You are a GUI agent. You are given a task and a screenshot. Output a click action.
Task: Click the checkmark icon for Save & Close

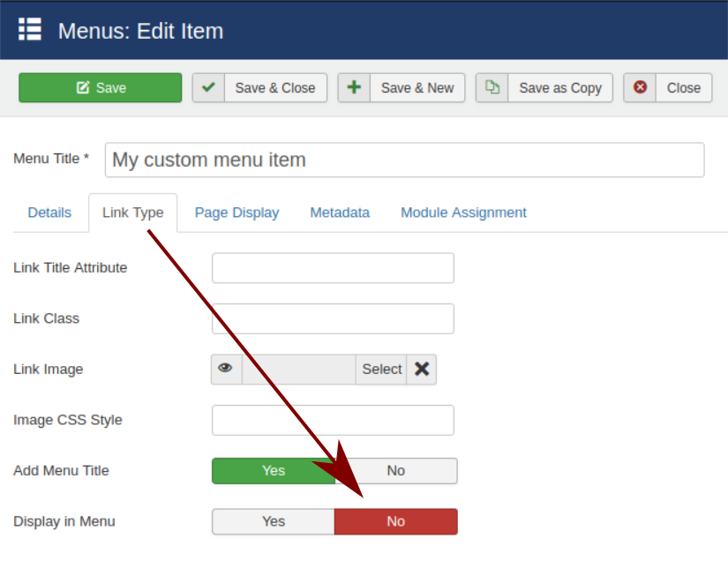click(208, 87)
